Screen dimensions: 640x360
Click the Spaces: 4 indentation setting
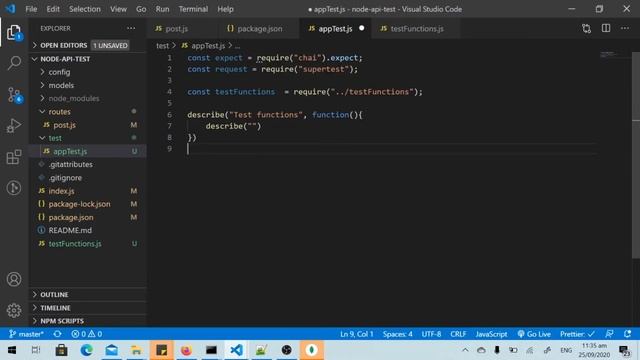(397, 334)
